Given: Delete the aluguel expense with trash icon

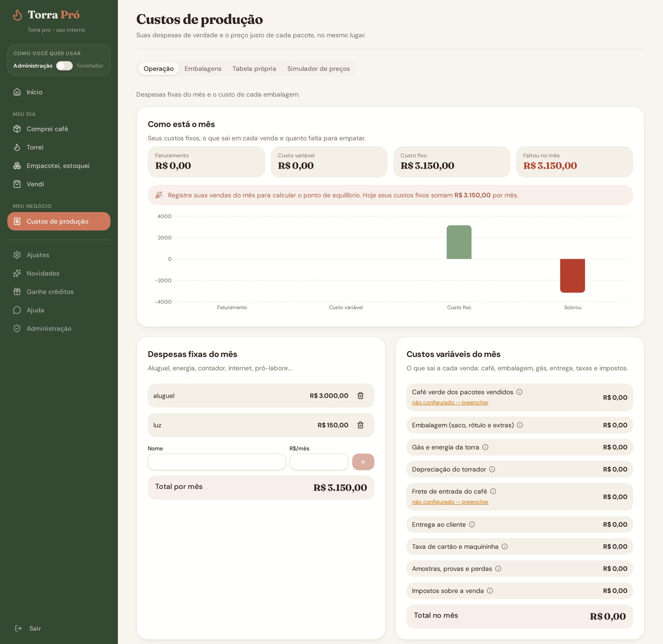Looking at the screenshot, I should point(361,396).
